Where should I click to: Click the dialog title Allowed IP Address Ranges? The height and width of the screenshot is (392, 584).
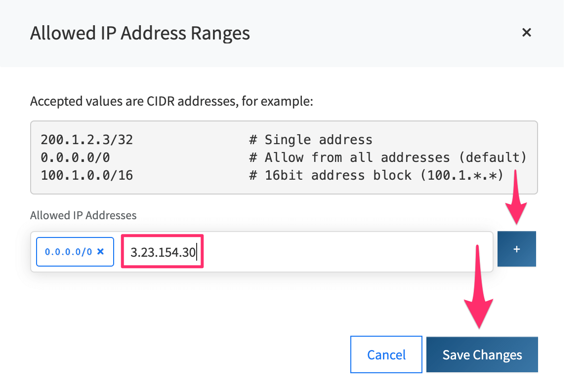[x=140, y=34]
